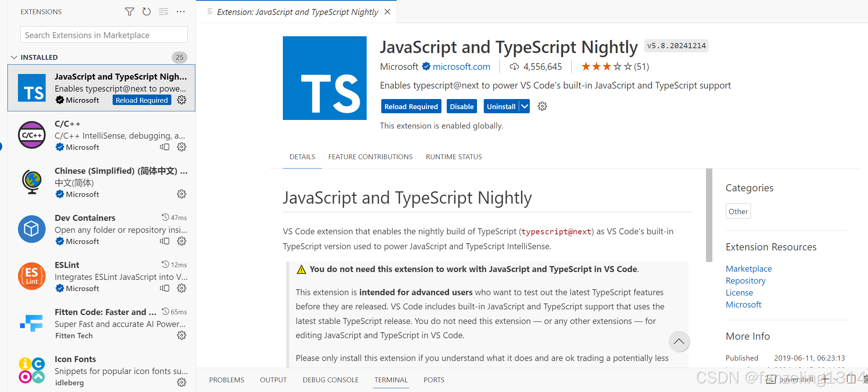868x392 pixels.
Task: Open the Repository resource link
Action: [746, 281]
